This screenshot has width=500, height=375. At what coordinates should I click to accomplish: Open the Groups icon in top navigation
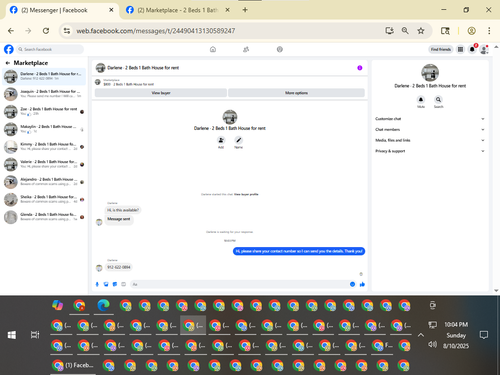tap(280, 49)
